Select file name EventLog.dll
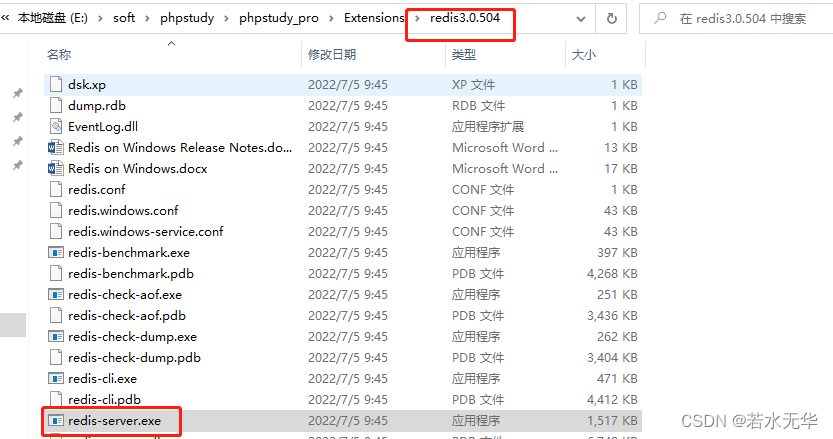This screenshot has width=833, height=439. click(x=103, y=126)
